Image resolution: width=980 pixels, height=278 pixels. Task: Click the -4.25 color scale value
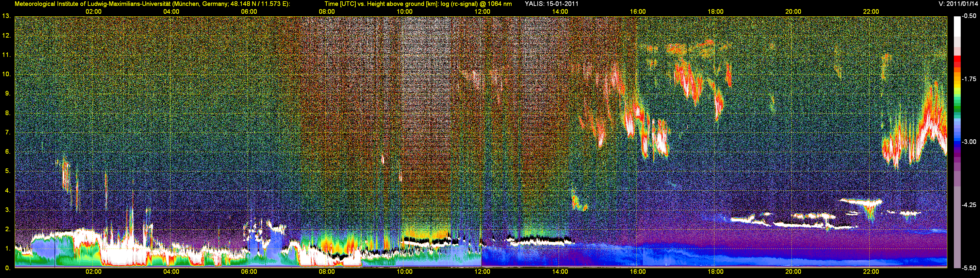point(969,205)
